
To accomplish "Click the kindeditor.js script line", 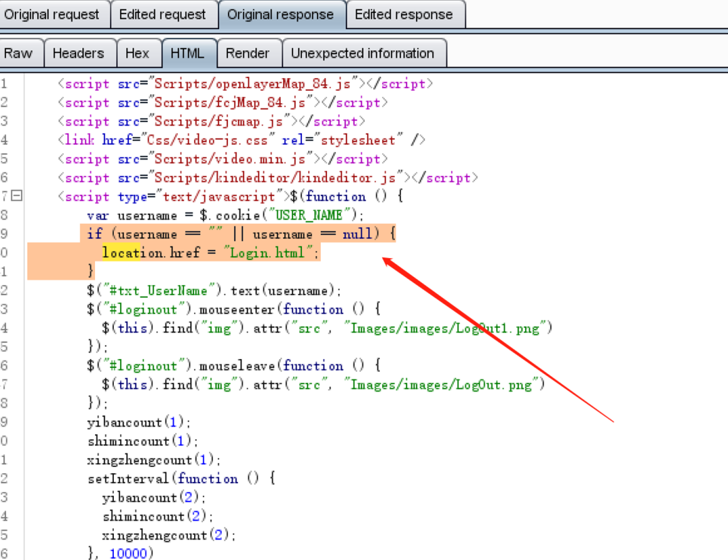I will (x=268, y=177).
